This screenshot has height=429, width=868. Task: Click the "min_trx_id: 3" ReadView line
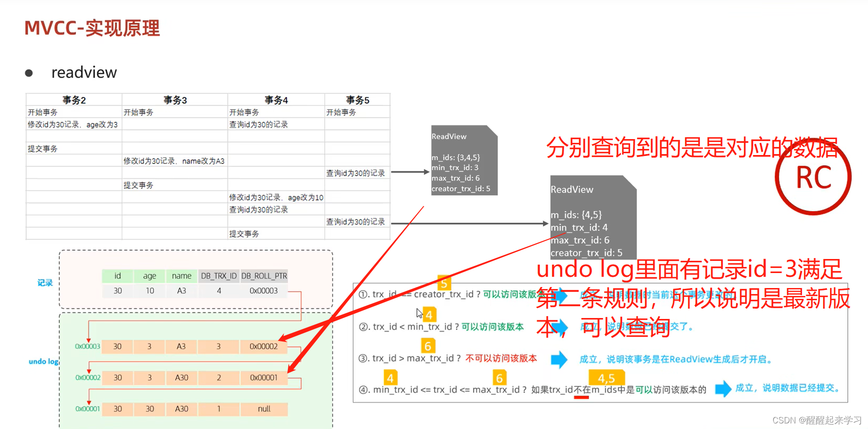[x=455, y=168]
